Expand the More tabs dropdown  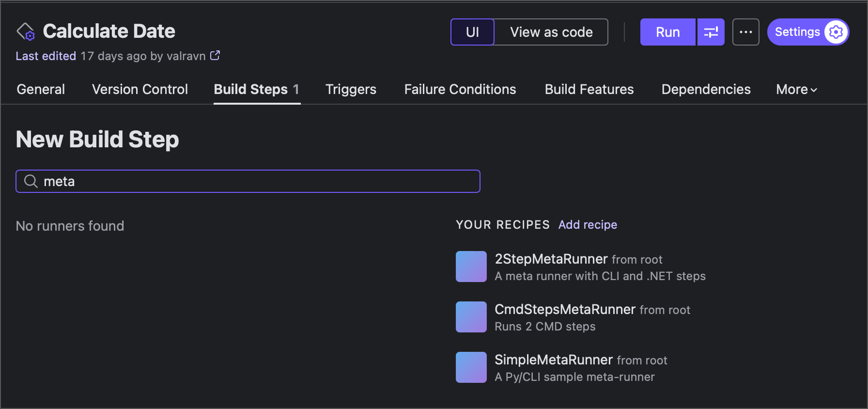click(796, 89)
